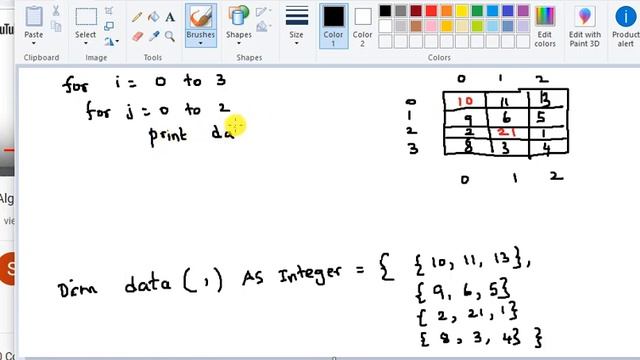Pick the lavender palette swatch
This screenshot has height=360, width=640.
[523, 26]
